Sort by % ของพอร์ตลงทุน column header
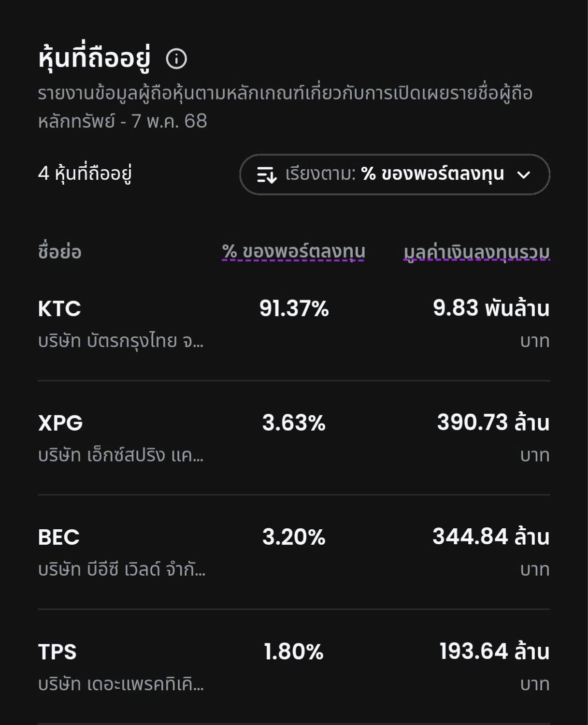This screenshot has width=588, height=725. [293, 252]
